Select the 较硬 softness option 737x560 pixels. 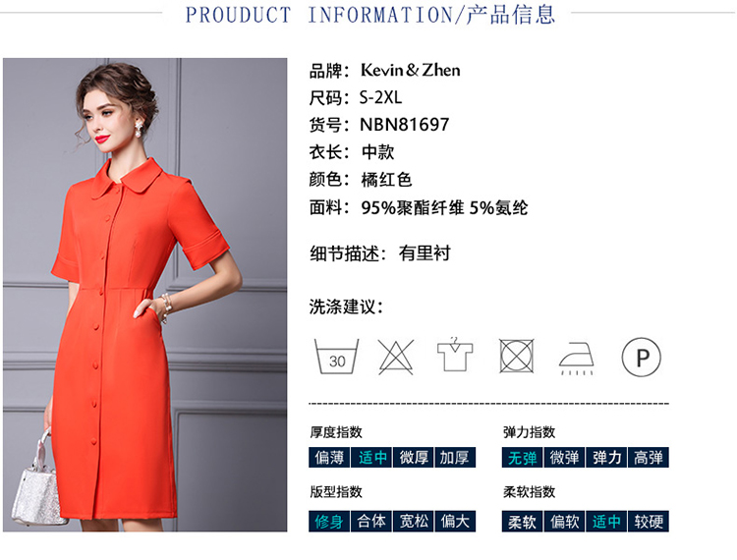649,522
